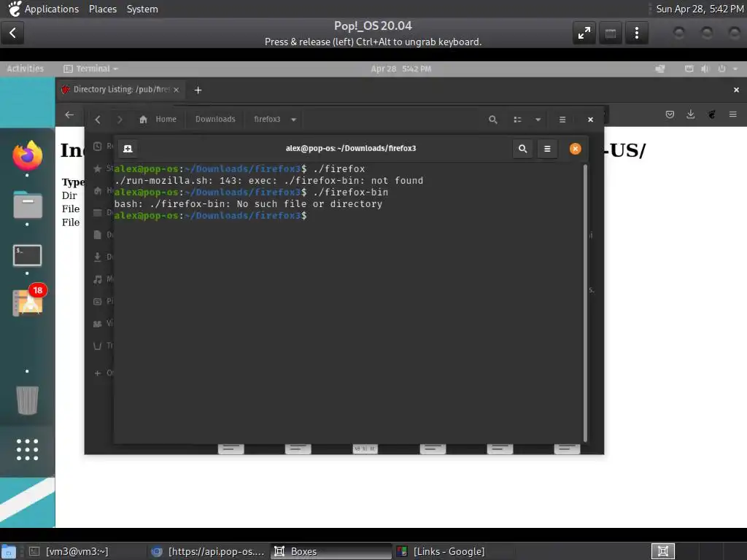
Task: Go back in the Files window
Action: click(98, 120)
